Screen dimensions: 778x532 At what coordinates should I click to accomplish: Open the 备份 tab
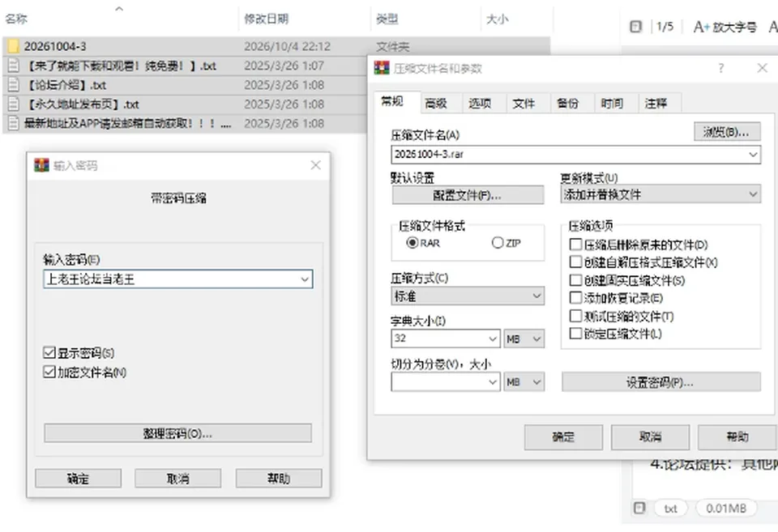coord(567,103)
